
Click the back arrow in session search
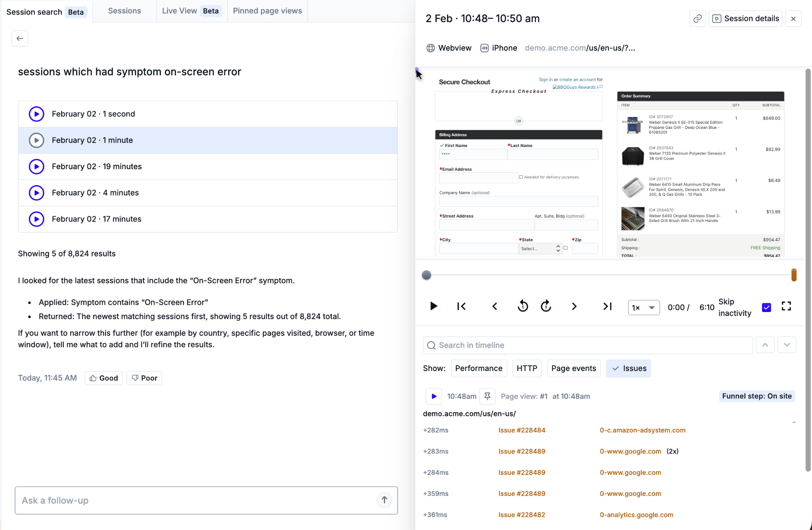[20, 38]
